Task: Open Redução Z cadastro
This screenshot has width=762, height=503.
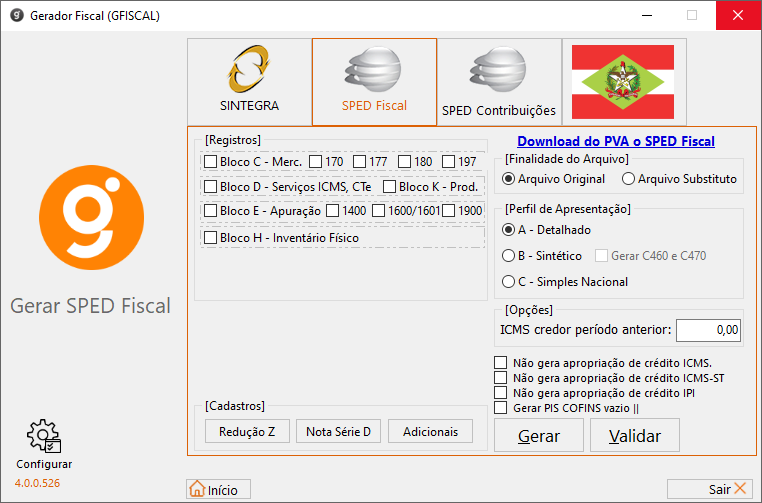Action: (247, 432)
